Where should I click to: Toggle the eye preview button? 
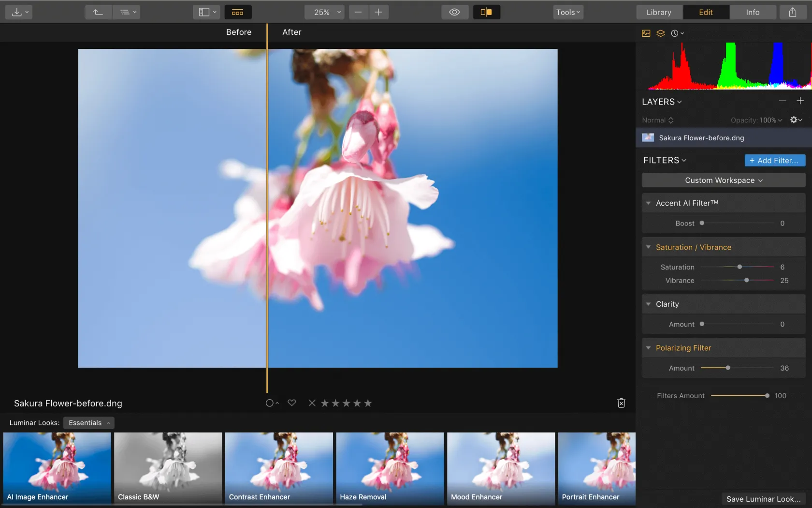454,12
